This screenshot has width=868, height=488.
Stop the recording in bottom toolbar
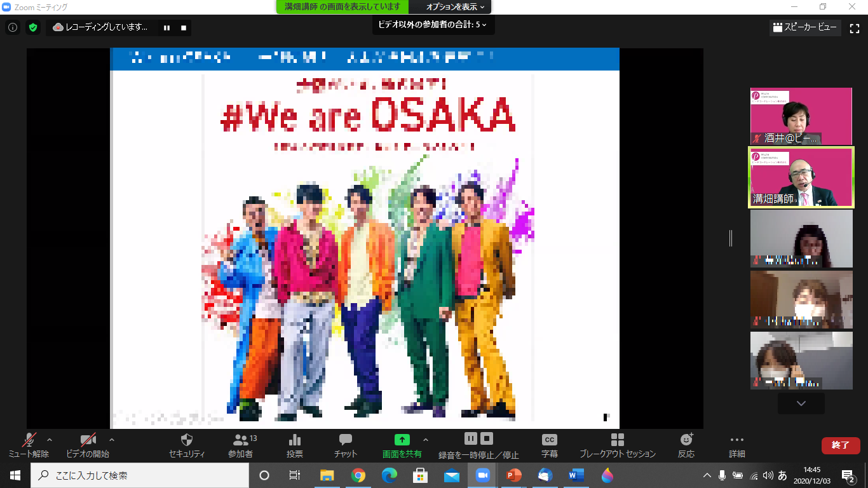coord(487,438)
